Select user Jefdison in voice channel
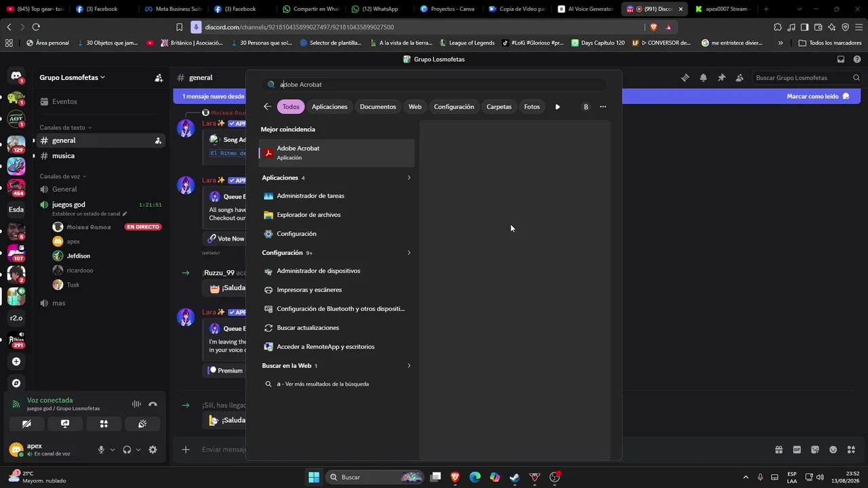 (78, 256)
